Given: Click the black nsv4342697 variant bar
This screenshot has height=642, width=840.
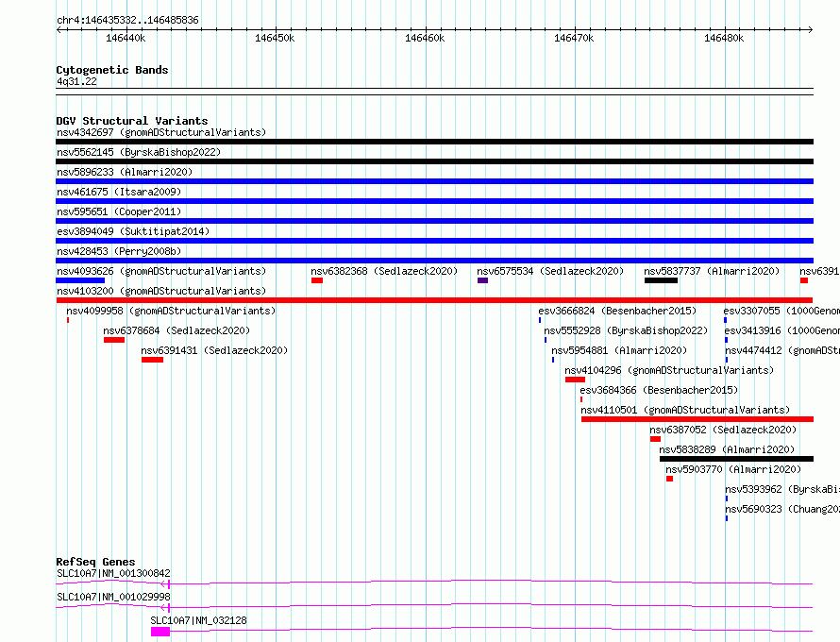Looking at the screenshot, I should coord(434,142).
